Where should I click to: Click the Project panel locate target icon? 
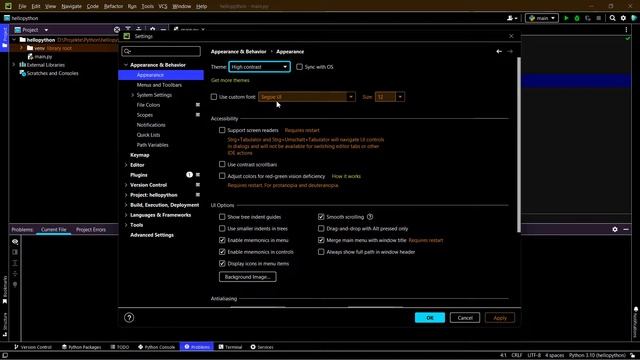pyautogui.click(x=117, y=30)
